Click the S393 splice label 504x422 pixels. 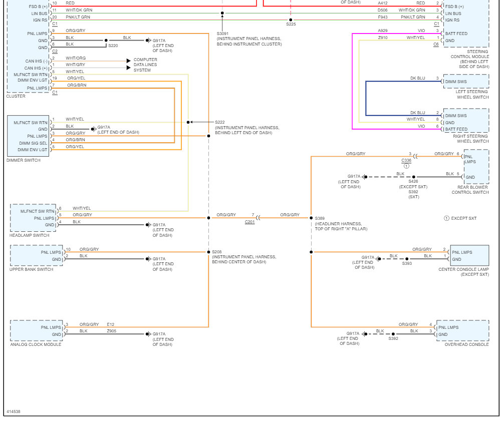[x=407, y=263]
